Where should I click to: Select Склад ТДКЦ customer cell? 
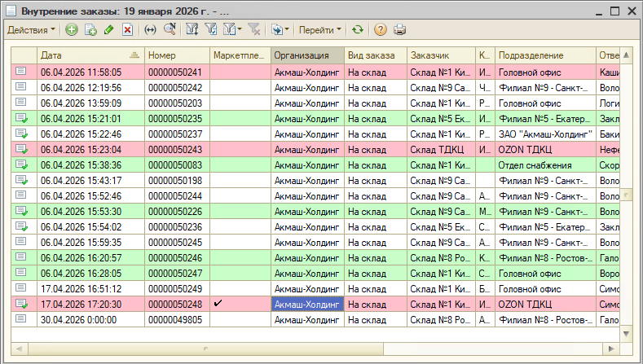click(441, 150)
